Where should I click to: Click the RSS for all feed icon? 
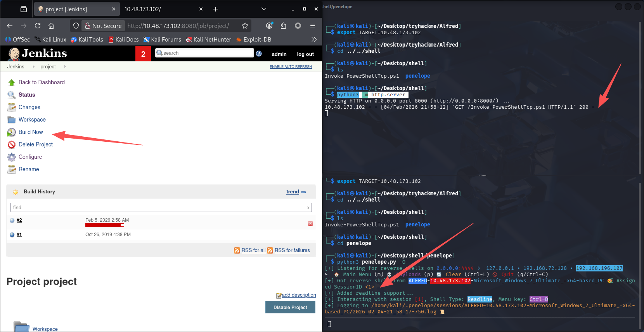[237, 250]
